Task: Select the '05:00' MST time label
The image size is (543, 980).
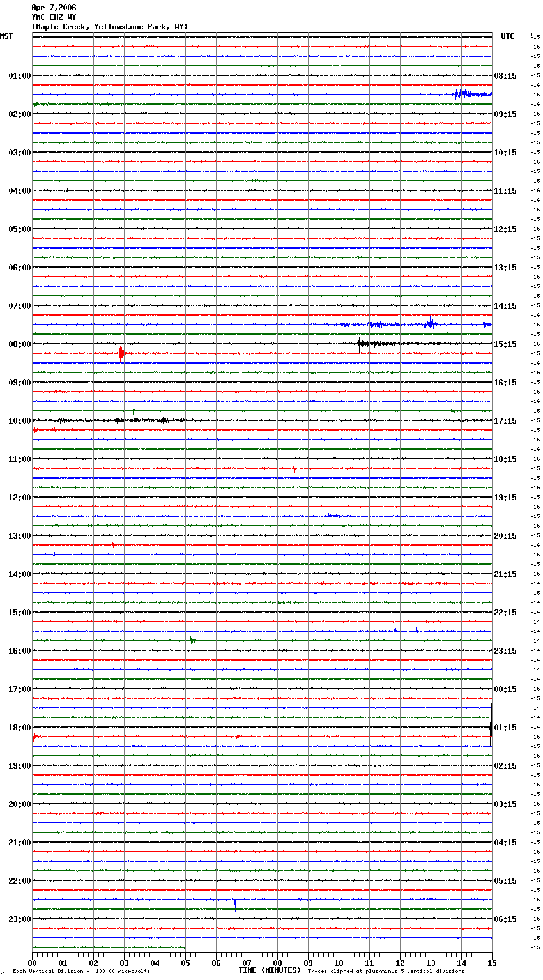Action: (20, 229)
